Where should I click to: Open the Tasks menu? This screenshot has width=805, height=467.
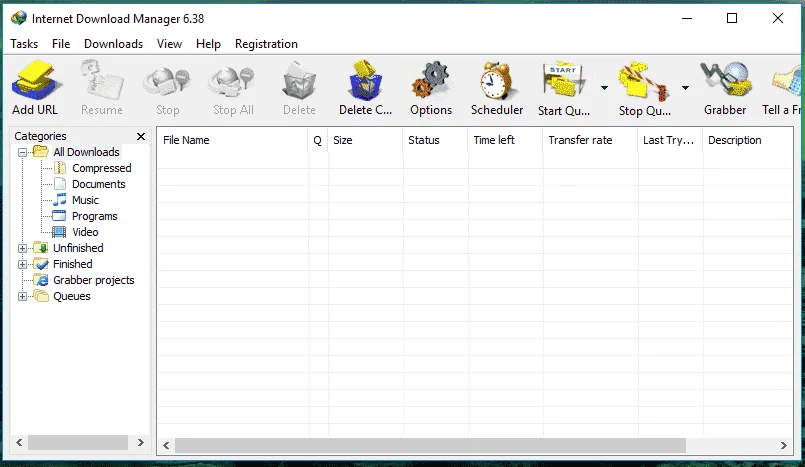24,44
